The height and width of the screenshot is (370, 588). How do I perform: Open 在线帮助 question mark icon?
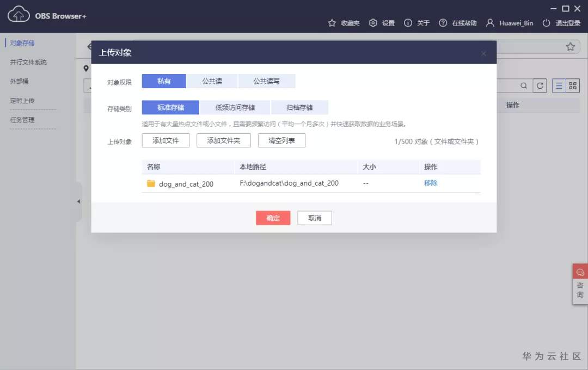click(x=443, y=23)
